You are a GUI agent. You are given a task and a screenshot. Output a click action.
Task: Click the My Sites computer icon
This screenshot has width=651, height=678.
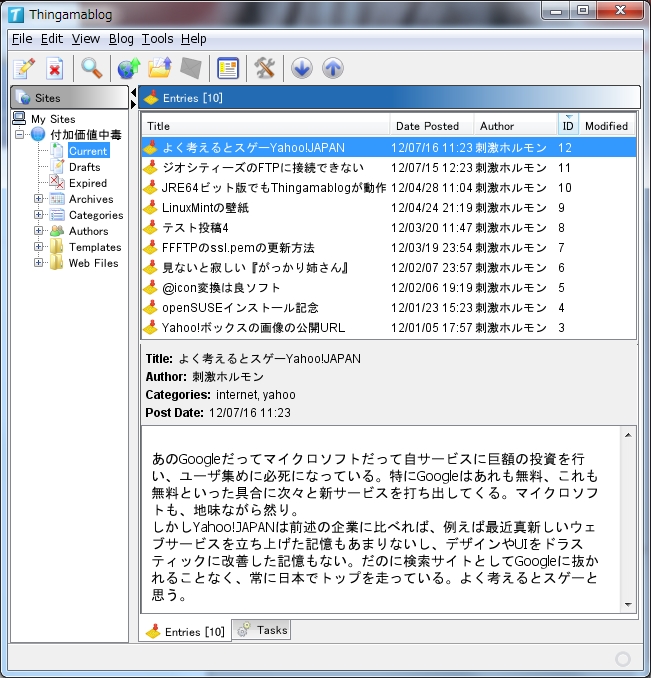click(19, 118)
